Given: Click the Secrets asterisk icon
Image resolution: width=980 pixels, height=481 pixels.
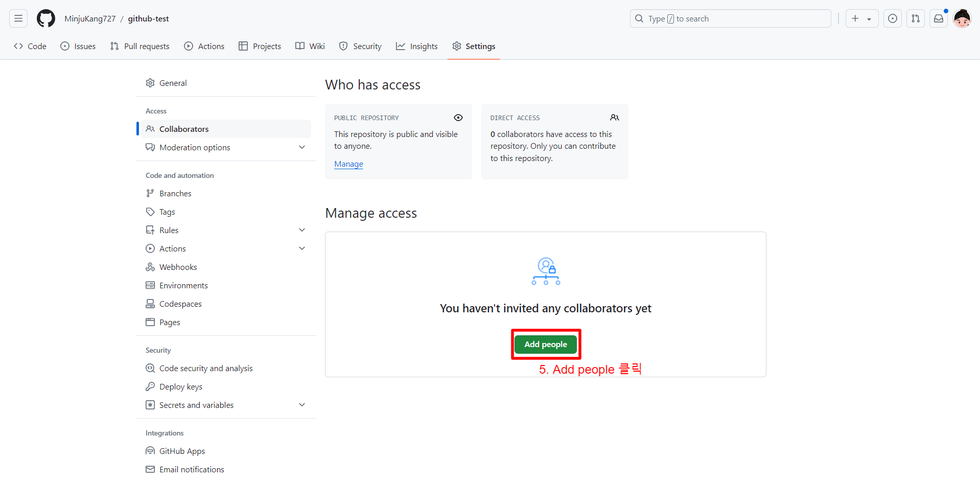Looking at the screenshot, I should (150, 405).
